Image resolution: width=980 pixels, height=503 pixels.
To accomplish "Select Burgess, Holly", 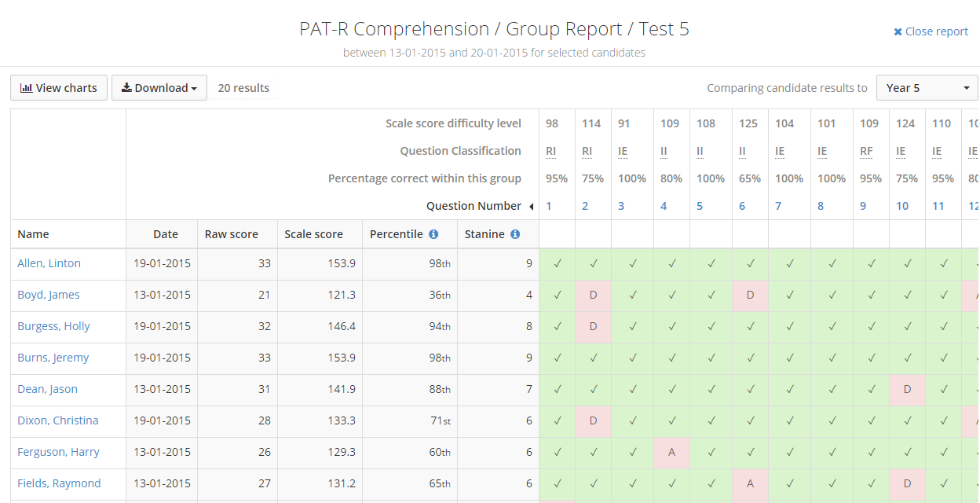I will point(53,326).
